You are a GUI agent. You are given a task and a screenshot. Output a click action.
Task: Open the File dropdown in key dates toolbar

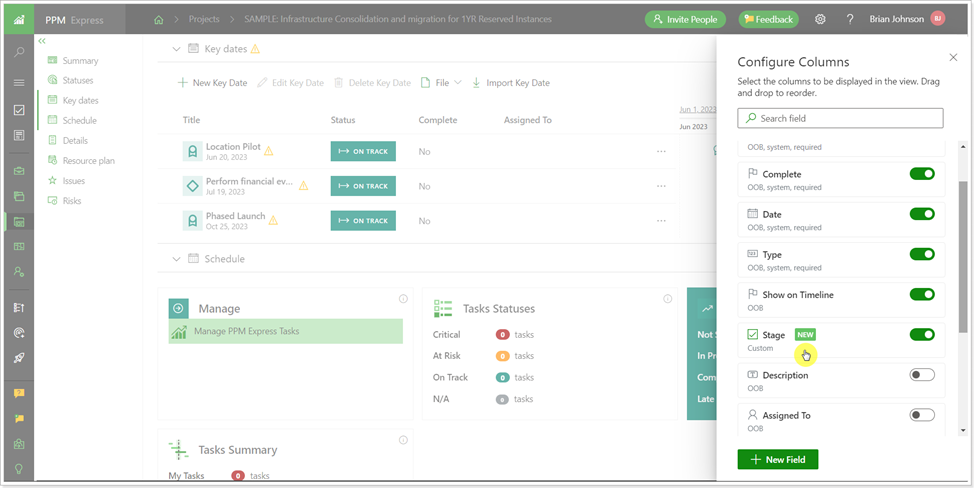tap(441, 83)
